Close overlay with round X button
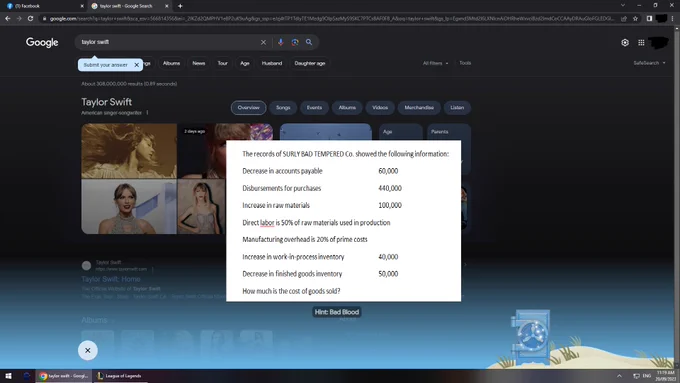This screenshot has height=383, width=680. 88,350
